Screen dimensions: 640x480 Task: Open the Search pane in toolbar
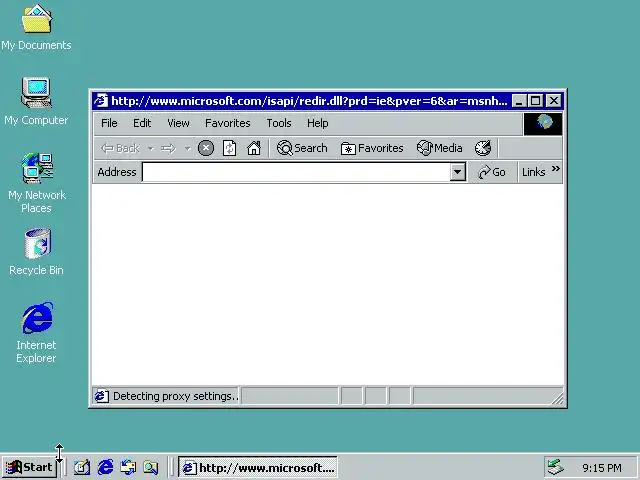(302, 148)
